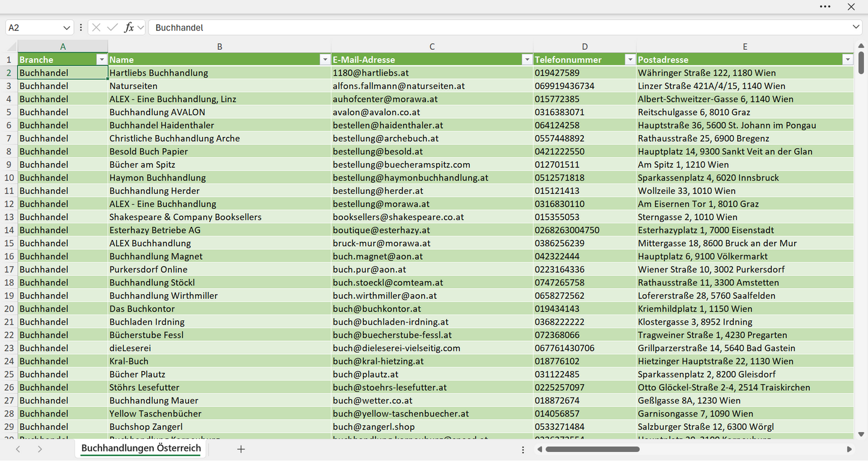Select row 1 by its row number
868x461 pixels.
9,59
